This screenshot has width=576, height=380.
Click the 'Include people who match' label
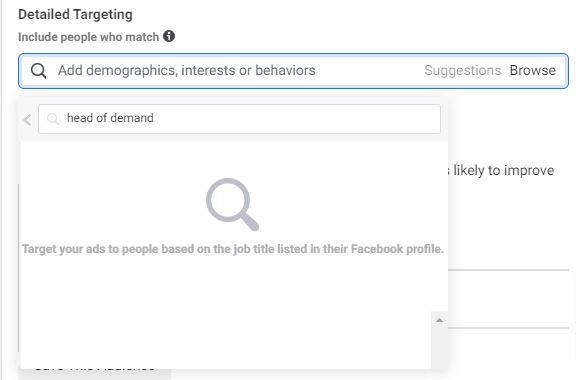coord(88,37)
